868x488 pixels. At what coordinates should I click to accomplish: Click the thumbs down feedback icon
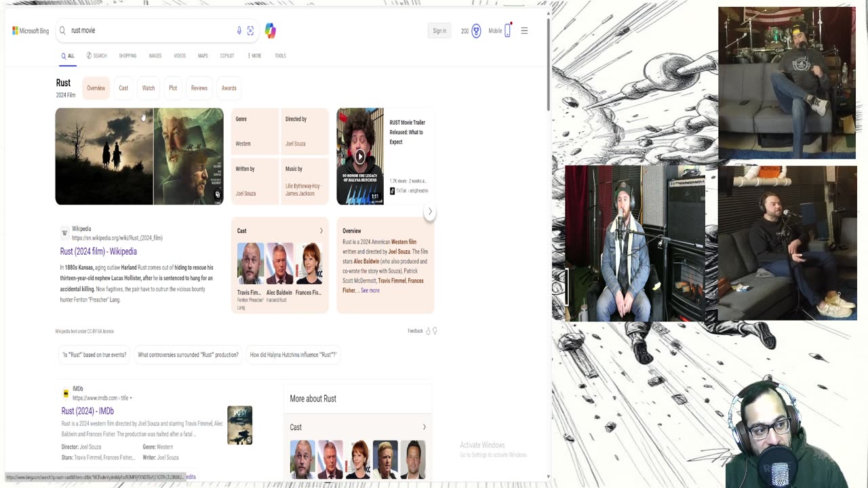(435, 331)
